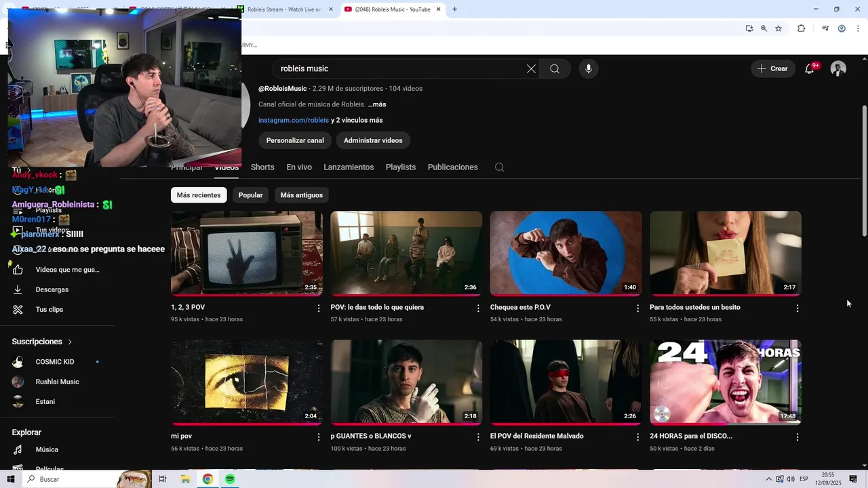Open 'y 2 vínculos más' links
The image size is (868, 488).
pos(357,120)
